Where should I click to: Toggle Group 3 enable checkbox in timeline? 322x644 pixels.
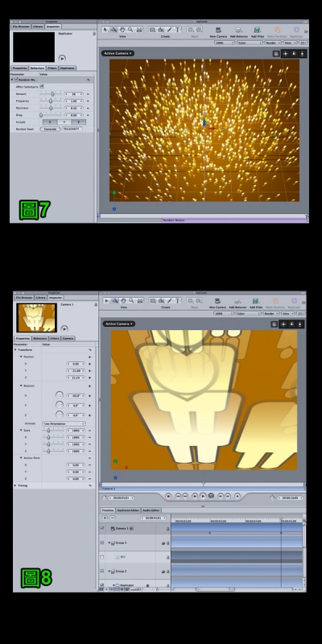point(102,543)
